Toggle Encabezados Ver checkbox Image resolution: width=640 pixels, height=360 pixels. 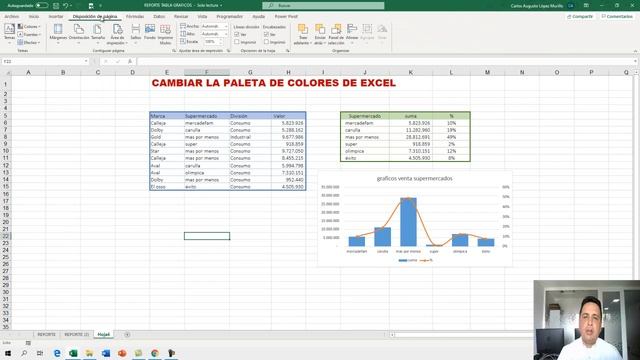pyautogui.click(x=266, y=35)
